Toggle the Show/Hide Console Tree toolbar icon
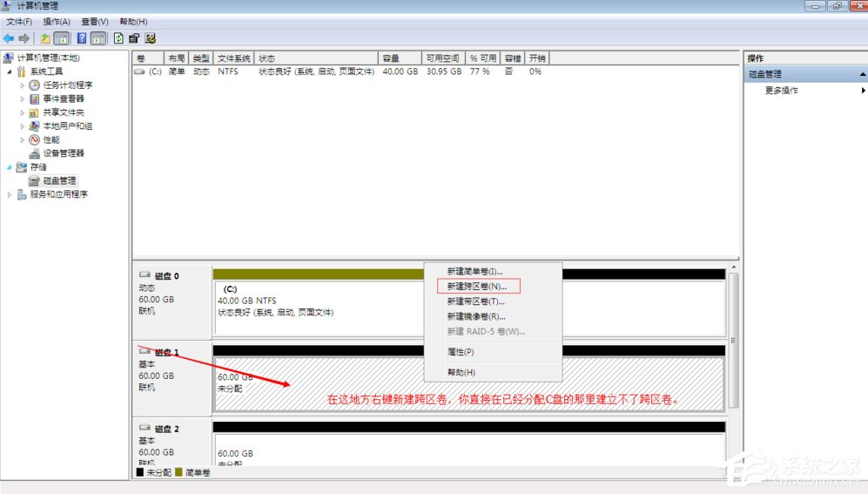Image resolution: width=868 pixels, height=494 pixels. [x=62, y=38]
